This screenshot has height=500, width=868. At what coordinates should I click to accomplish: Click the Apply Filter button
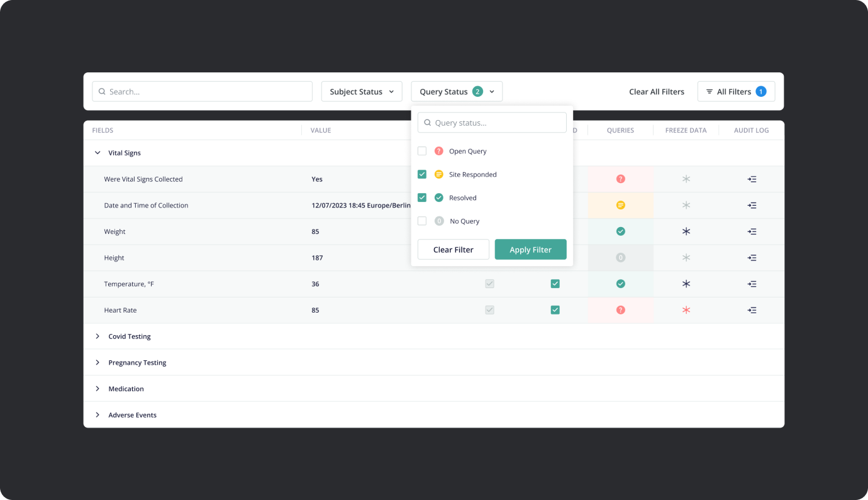[x=530, y=250]
